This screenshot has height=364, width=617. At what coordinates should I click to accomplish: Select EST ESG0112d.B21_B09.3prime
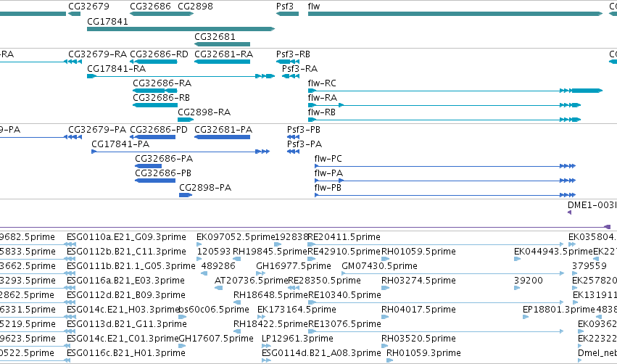pos(126,295)
